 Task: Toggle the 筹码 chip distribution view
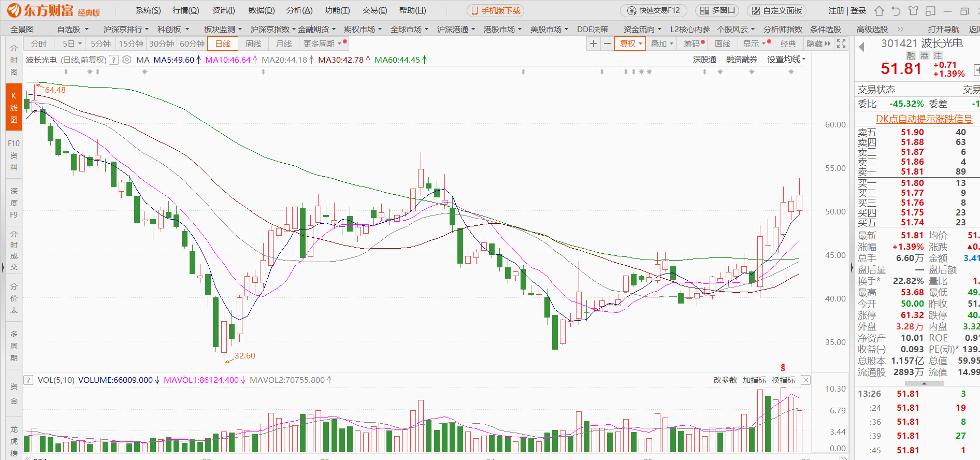click(694, 44)
